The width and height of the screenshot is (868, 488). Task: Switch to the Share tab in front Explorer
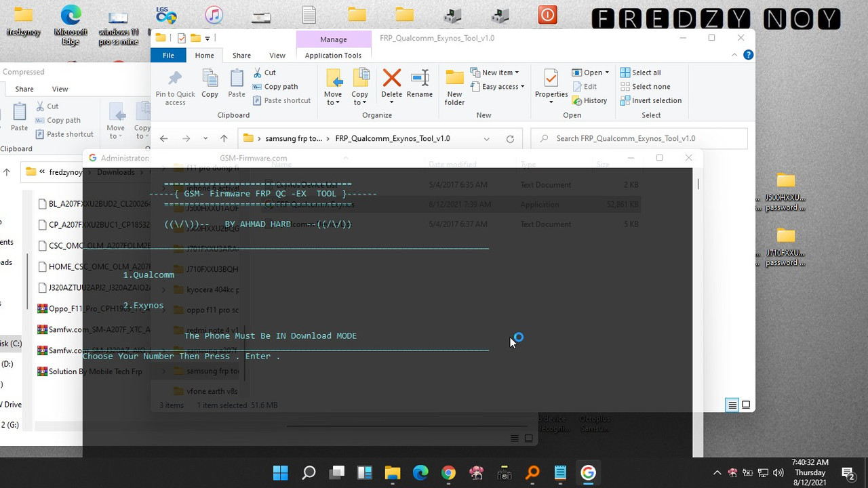click(x=241, y=56)
